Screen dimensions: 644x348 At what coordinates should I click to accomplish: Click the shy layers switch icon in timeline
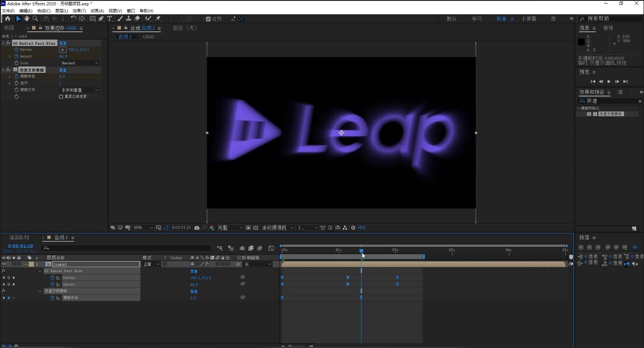[242, 248]
